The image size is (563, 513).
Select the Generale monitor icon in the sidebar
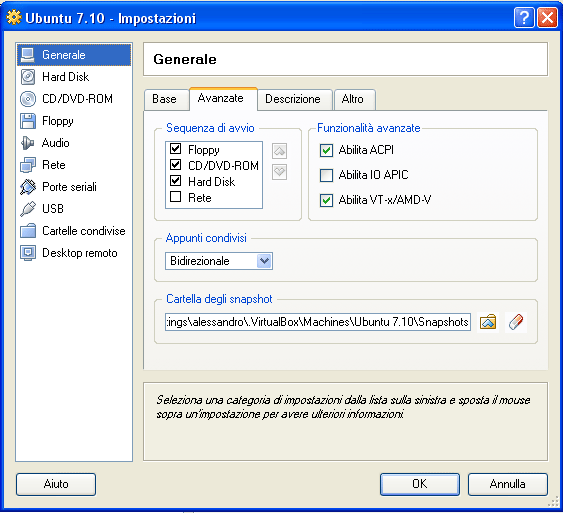point(28,55)
